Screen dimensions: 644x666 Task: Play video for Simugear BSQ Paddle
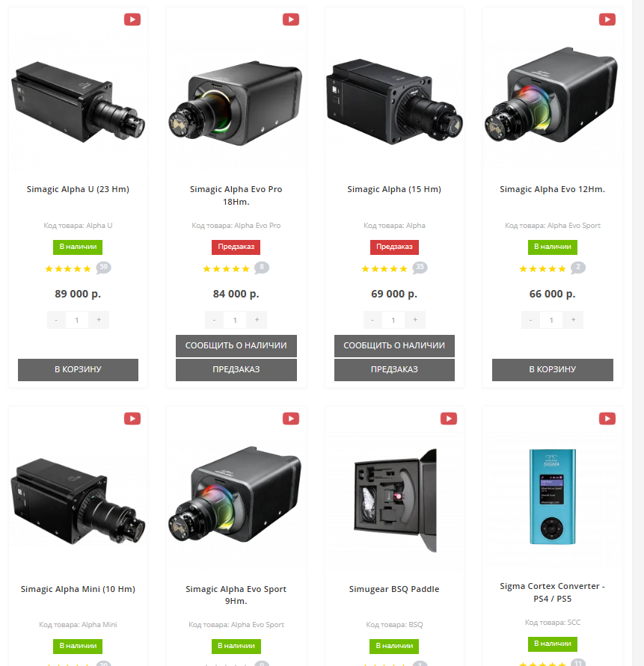[x=449, y=419]
